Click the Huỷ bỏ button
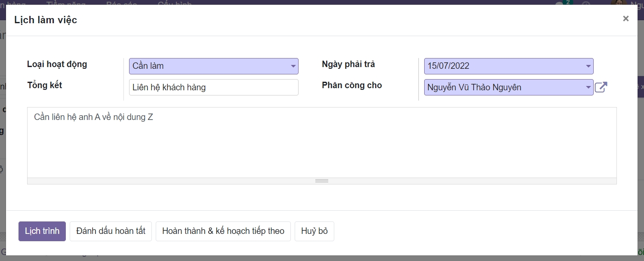The height and width of the screenshot is (261, 644). point(314,231)
